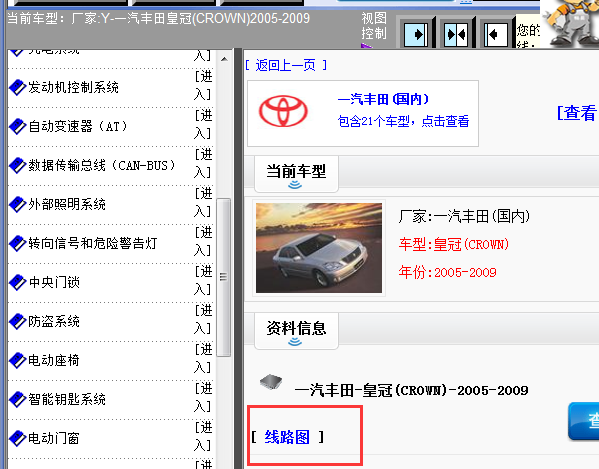
Task: Click 包含21个车型，点击查看 link
Action: [x=403, y=121]
